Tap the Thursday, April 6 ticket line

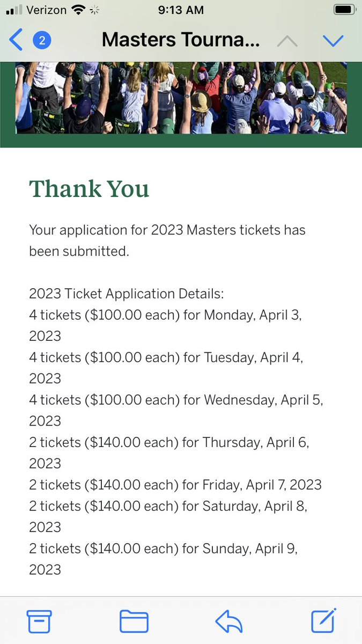[169, 452]
